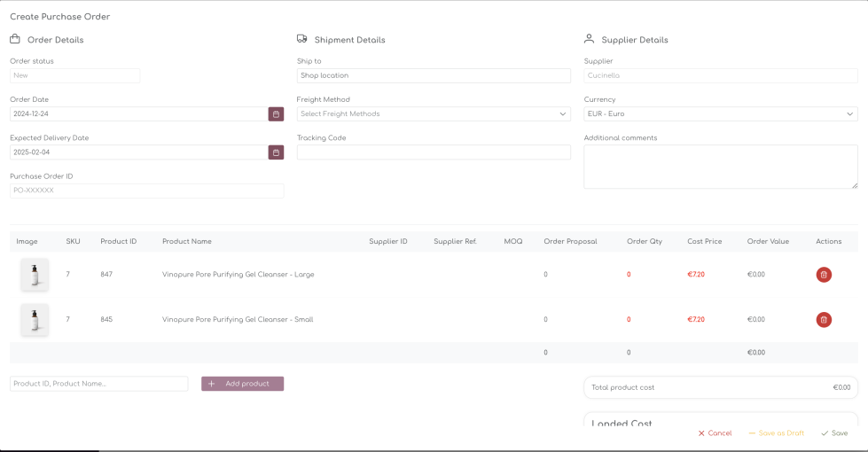The image size is (868, 452).
Task: Focus the product search input field
Action: click(x=98, y=384)
